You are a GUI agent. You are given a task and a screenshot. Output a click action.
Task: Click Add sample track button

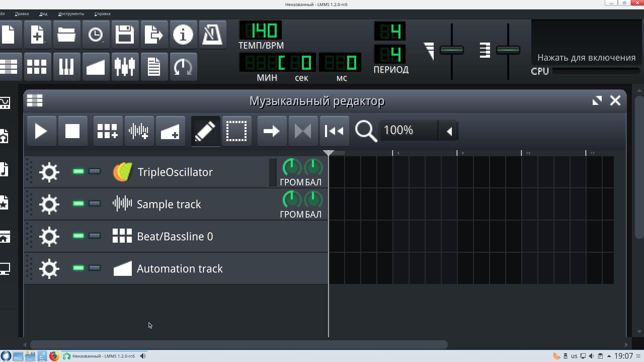[139, 131]
